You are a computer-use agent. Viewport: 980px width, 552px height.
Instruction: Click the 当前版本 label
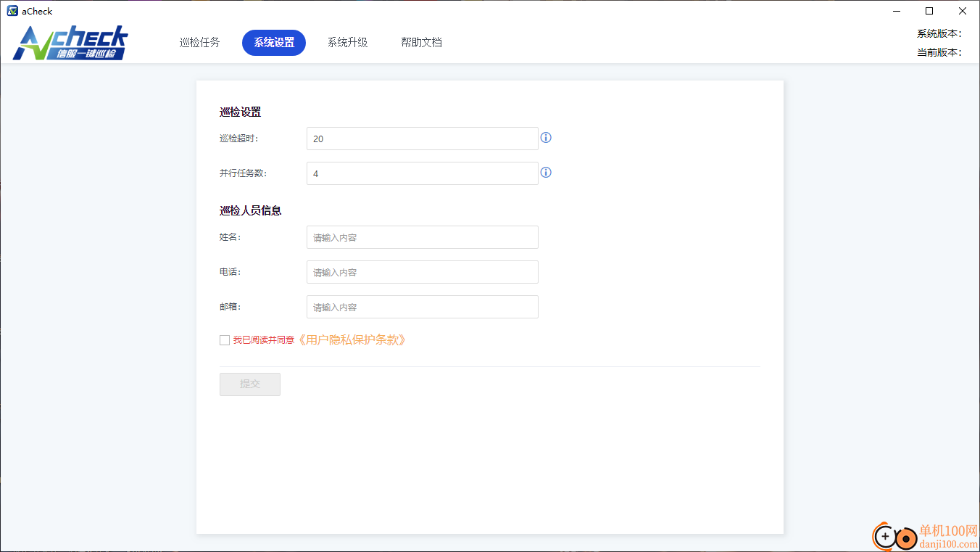(939, 52)
